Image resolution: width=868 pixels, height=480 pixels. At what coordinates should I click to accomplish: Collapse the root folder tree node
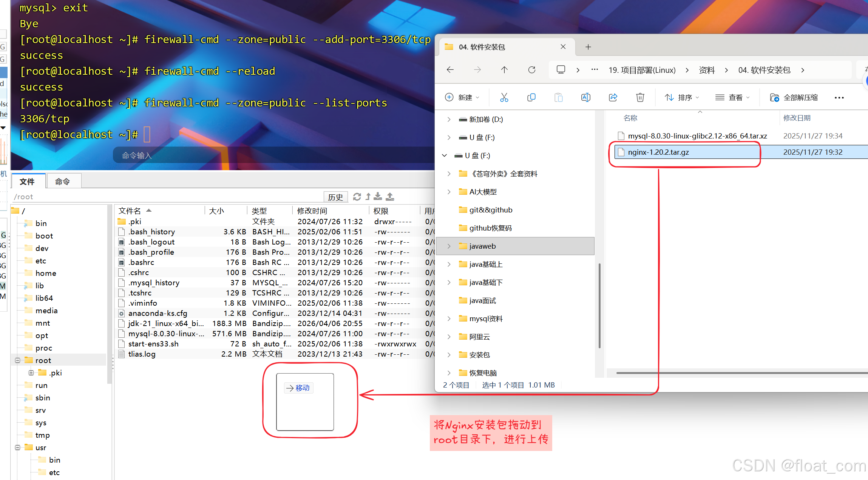(x=17, y=360)
